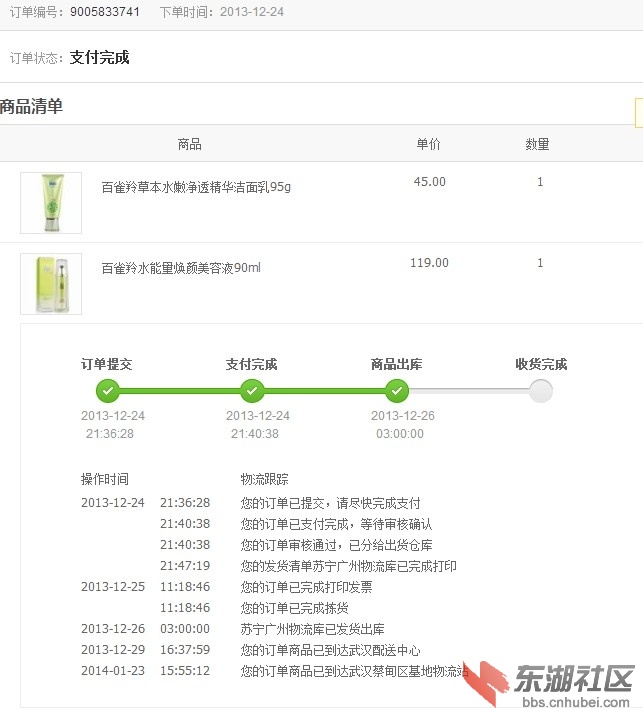Click the 订单提交 progress step label
The image size is (643, 715).
107,364
